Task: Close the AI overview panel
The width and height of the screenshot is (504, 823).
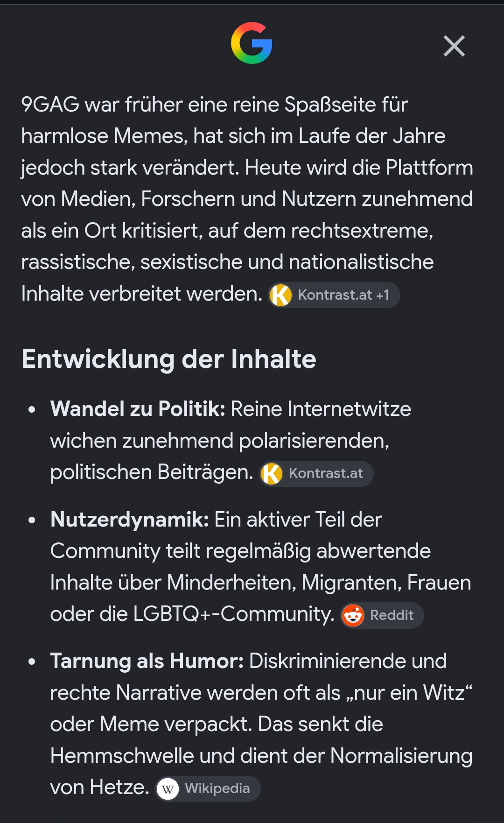Action: [x=454, y=46]
